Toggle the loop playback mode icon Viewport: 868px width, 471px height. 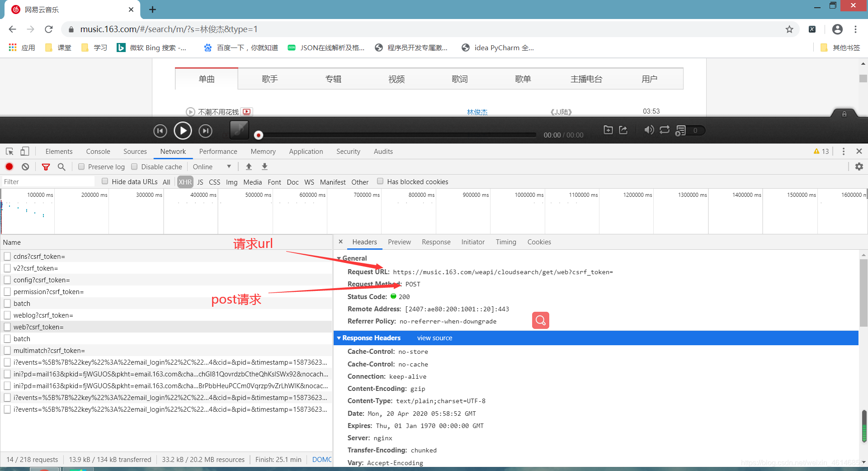pyautogui.click(x=665, y=130)
